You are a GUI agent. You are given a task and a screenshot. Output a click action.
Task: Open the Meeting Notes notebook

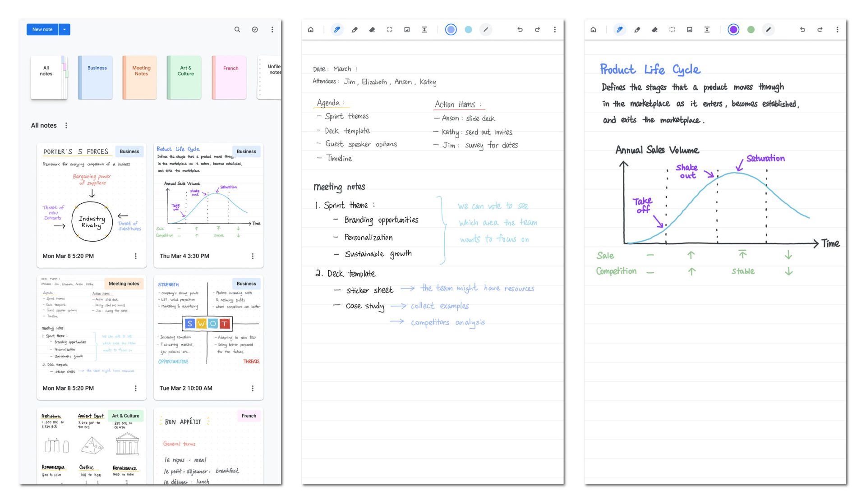(x=140, y=78)
